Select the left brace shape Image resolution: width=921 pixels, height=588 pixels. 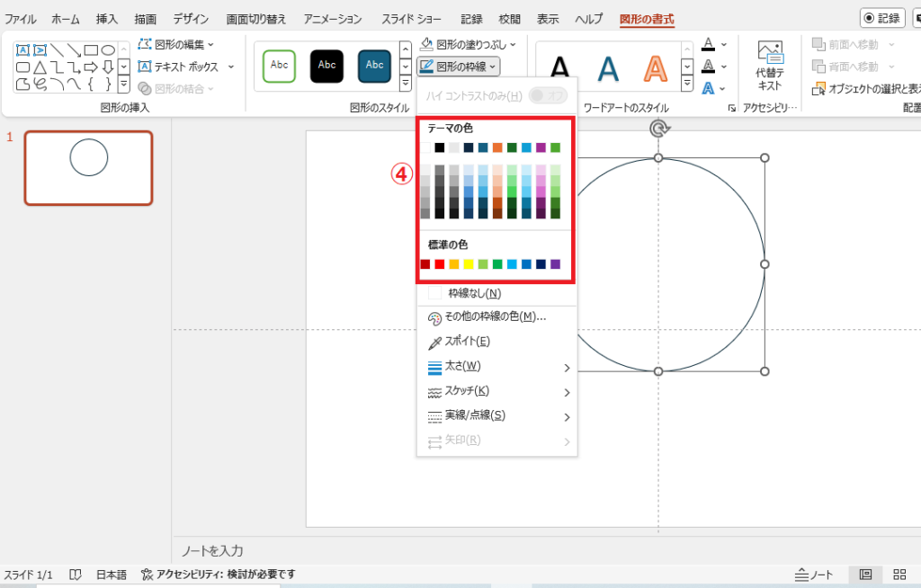(91, 84)
